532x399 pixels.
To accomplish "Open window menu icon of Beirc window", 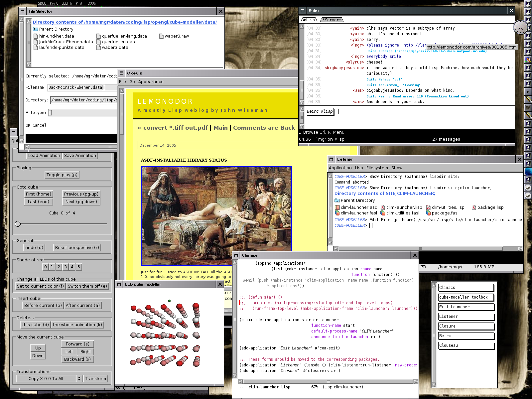I will tap(303, 11).
